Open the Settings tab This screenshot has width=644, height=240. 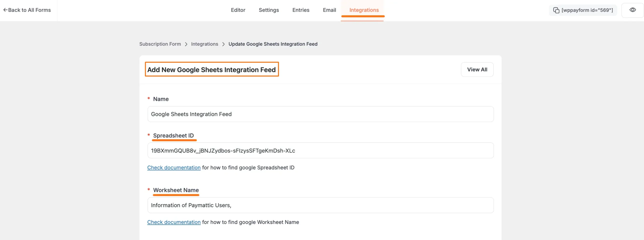tap(269, 10)
